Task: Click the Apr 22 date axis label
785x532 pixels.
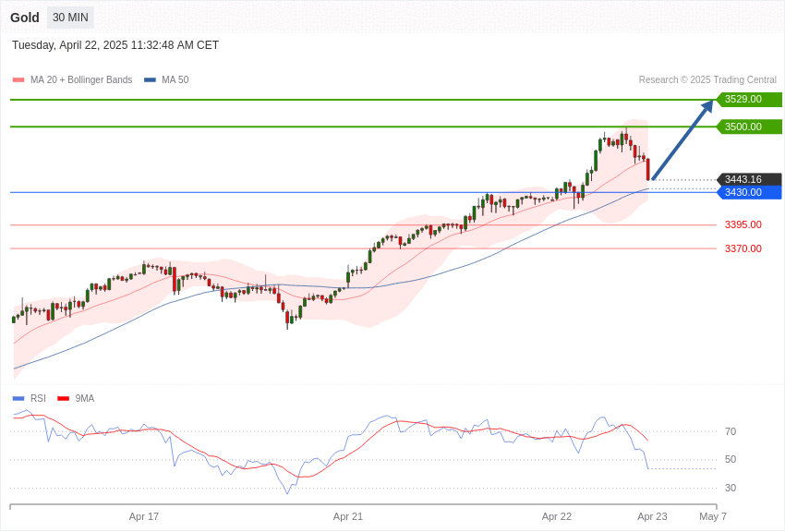Action: click(x=557, y=516)
